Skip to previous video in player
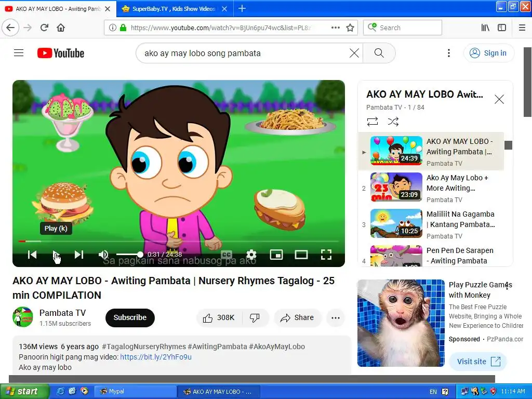The height and width of the screenshot is (399, 532). pos(32,255)
